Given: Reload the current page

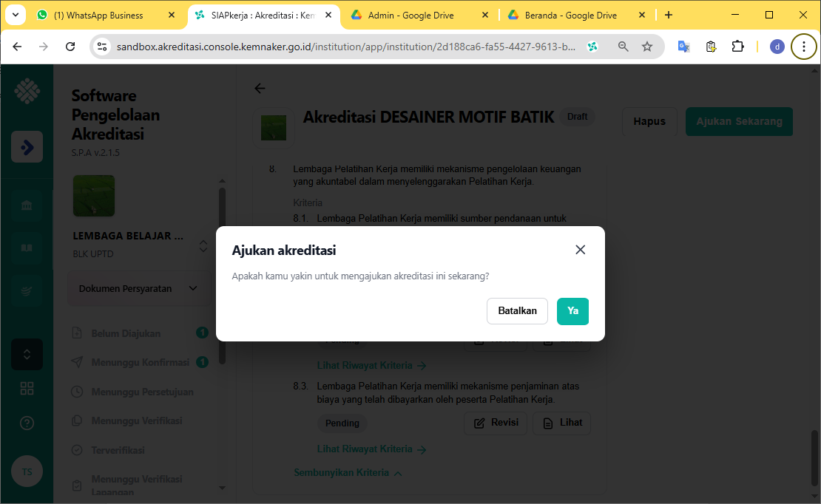Looking at the screenshot, I should 70,47.
